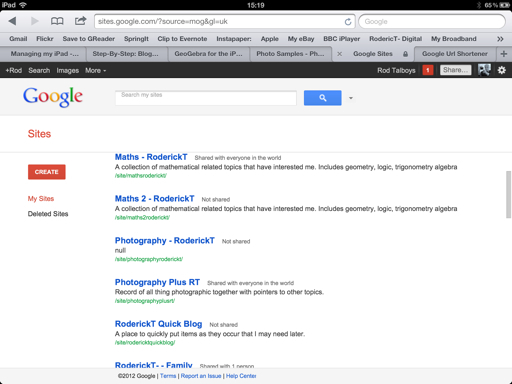Click the blue search magnifier button
The width and height of the screenshot is (512, 384).
tap(322, 98)
